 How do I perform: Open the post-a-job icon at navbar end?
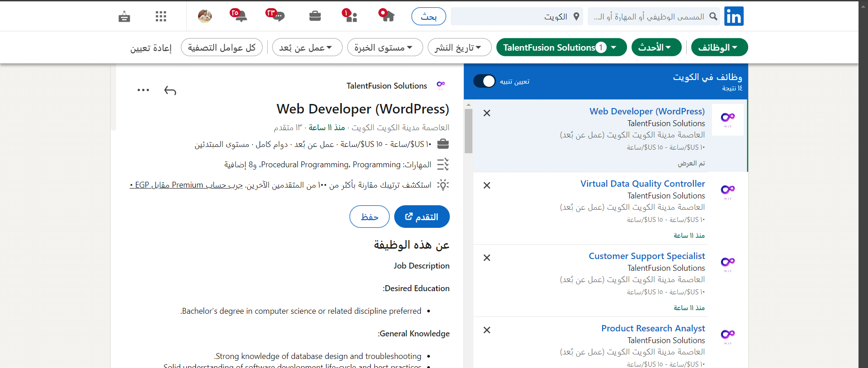click(124, 17)
